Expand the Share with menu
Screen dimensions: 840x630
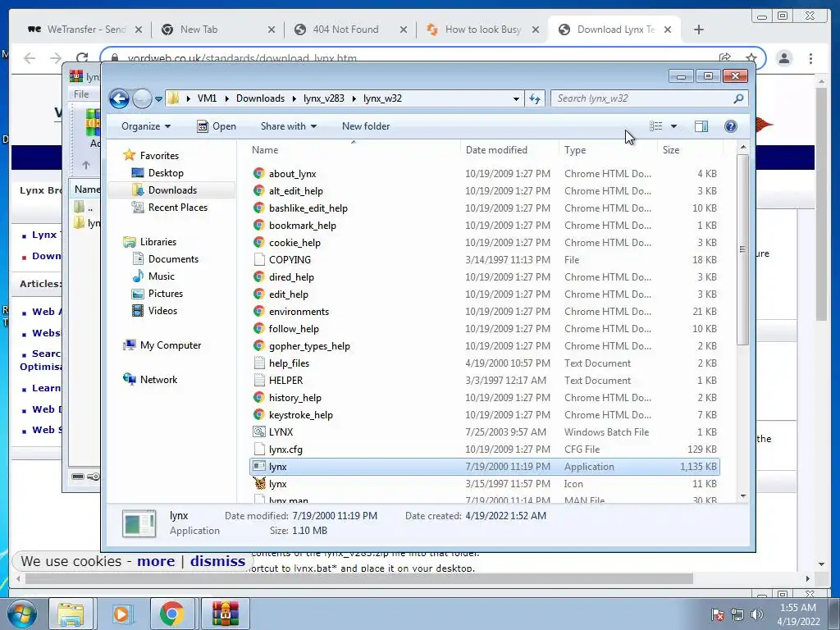(288, 126)
